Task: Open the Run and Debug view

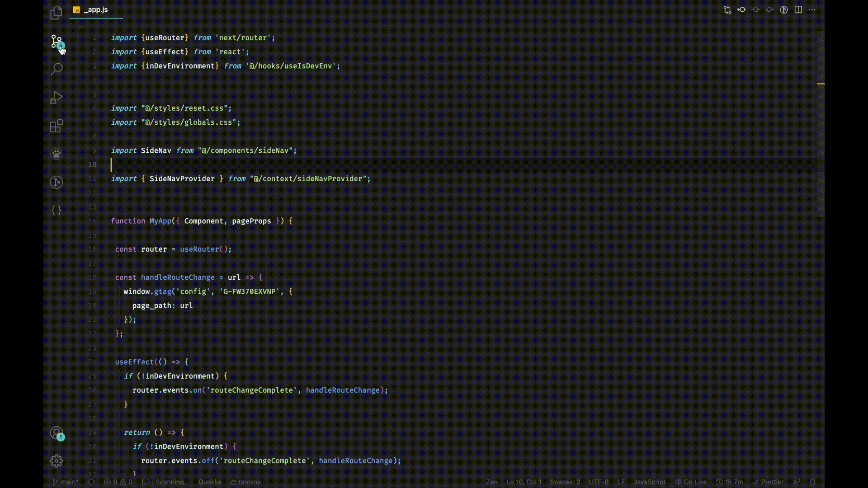Action: click(56, 98)
